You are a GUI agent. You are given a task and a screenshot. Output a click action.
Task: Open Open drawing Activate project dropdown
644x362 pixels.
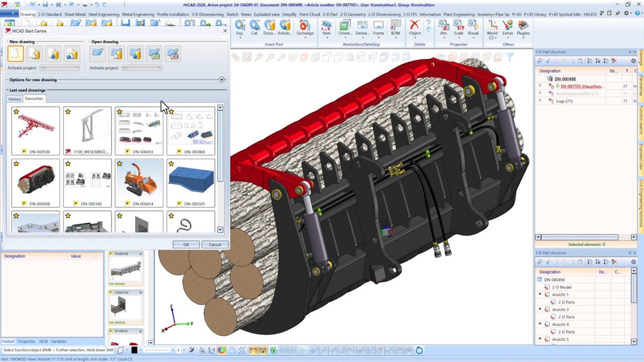tap(141, 68)
